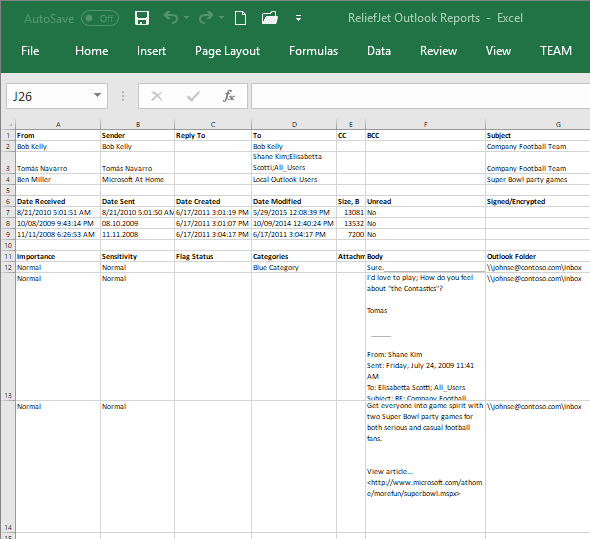Select row 6 header

tap(8, 201)
